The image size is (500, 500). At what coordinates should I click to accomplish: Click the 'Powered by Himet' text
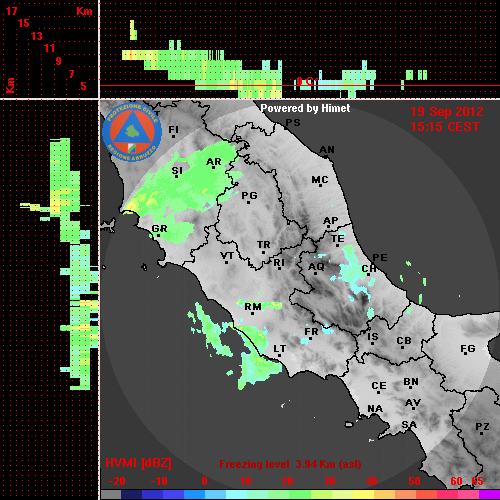tap(305, 108)
